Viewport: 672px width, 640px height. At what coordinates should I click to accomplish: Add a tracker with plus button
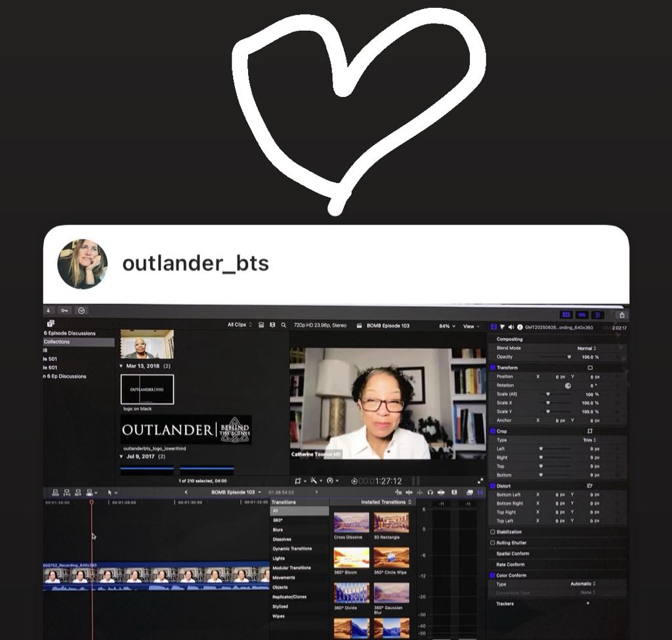point(587,603)
